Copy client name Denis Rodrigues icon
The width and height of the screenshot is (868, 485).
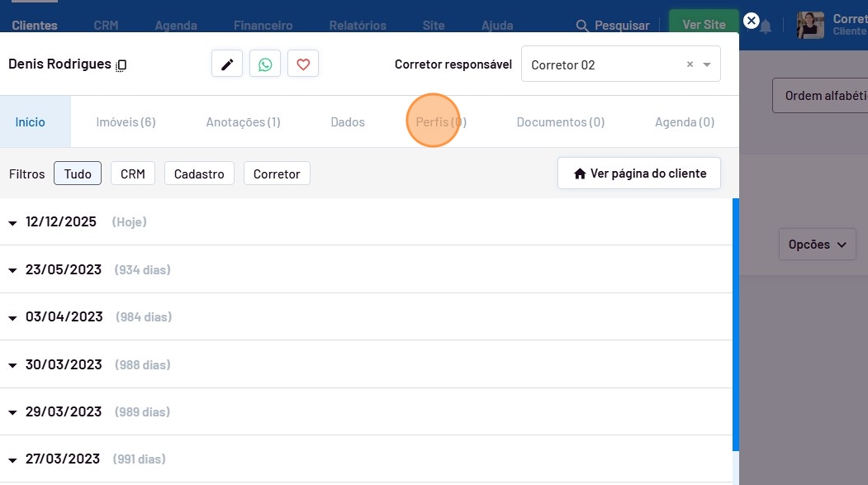click(121, 65)
